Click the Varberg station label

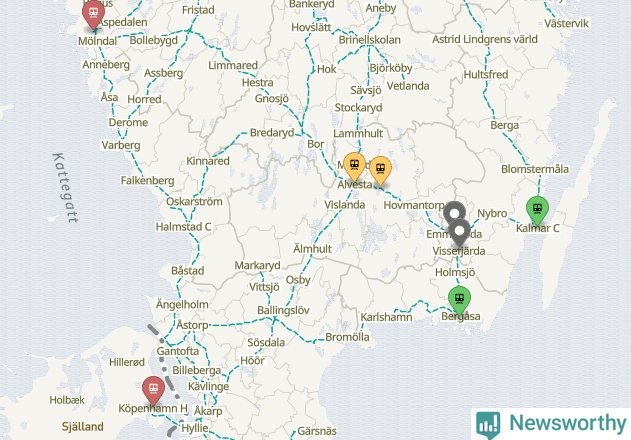121,145
